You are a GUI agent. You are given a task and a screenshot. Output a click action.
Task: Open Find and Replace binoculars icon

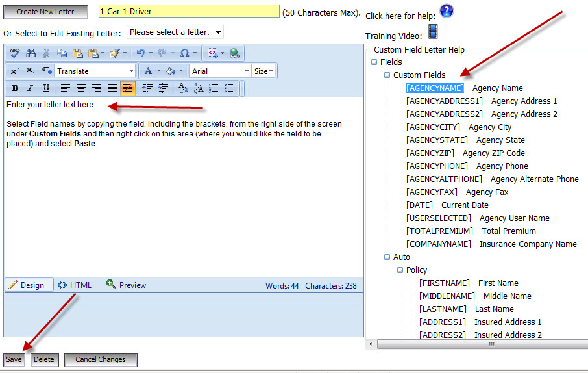click(x=31, y=53)
